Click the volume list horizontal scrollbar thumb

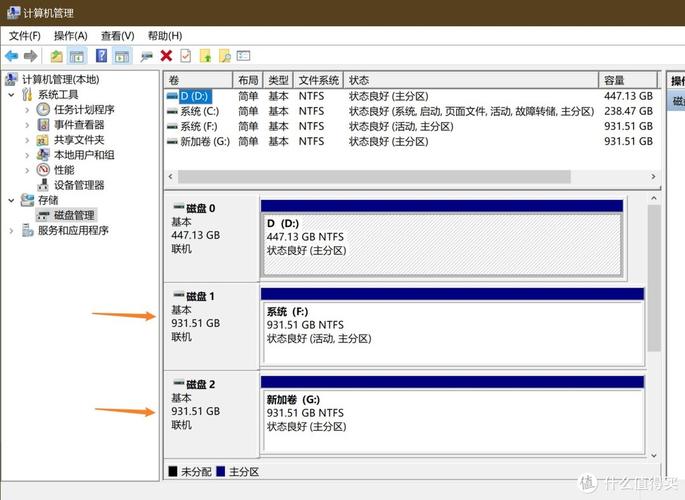click(374, 177)
